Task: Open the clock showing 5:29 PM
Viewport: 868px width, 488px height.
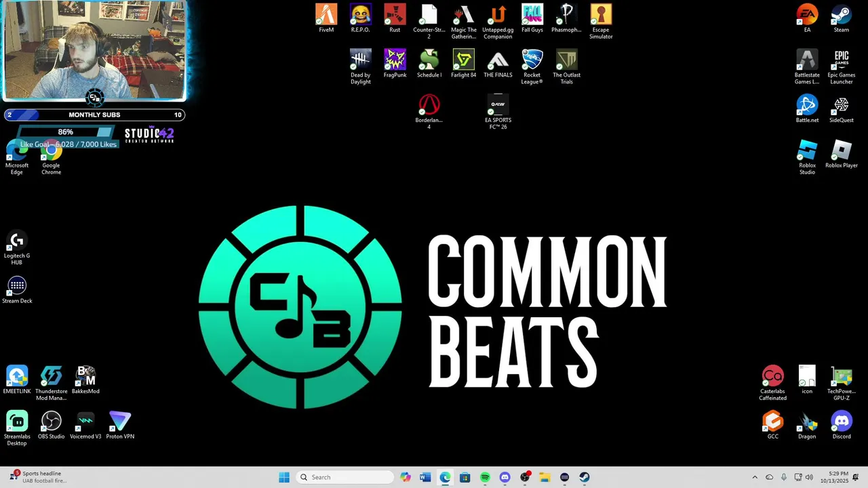Action: (834, 477)
